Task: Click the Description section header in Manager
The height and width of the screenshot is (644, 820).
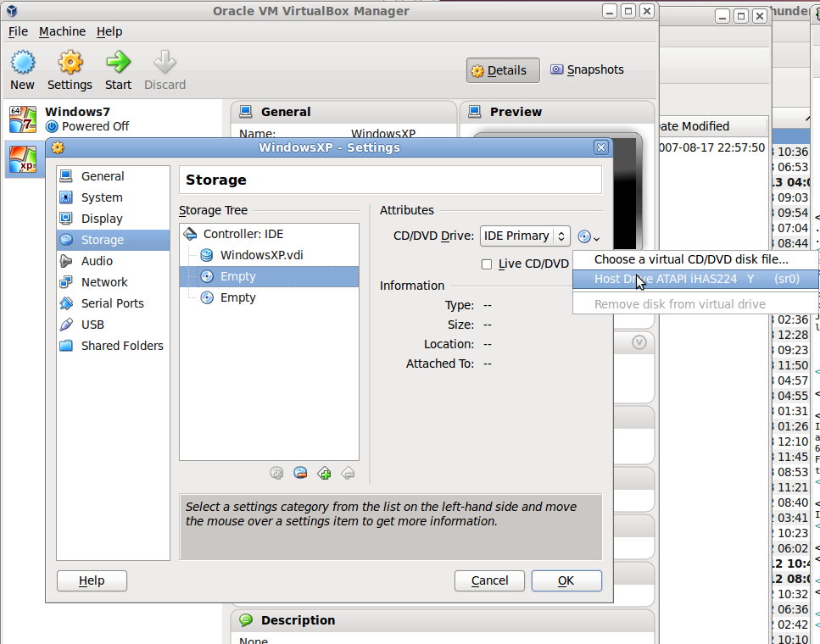Action: (x=443, y=620)
